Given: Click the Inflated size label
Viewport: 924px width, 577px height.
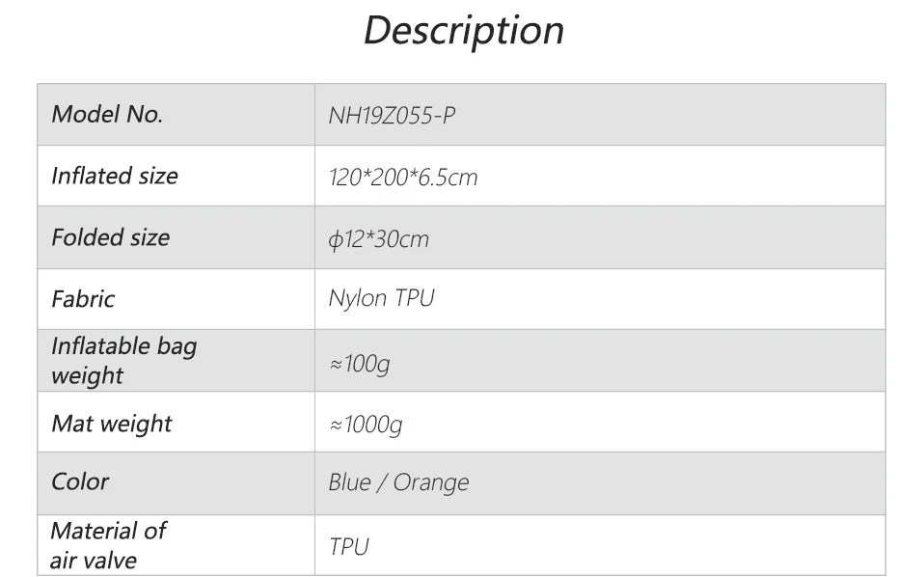Looking at the screenshot, I should [115, 176].
